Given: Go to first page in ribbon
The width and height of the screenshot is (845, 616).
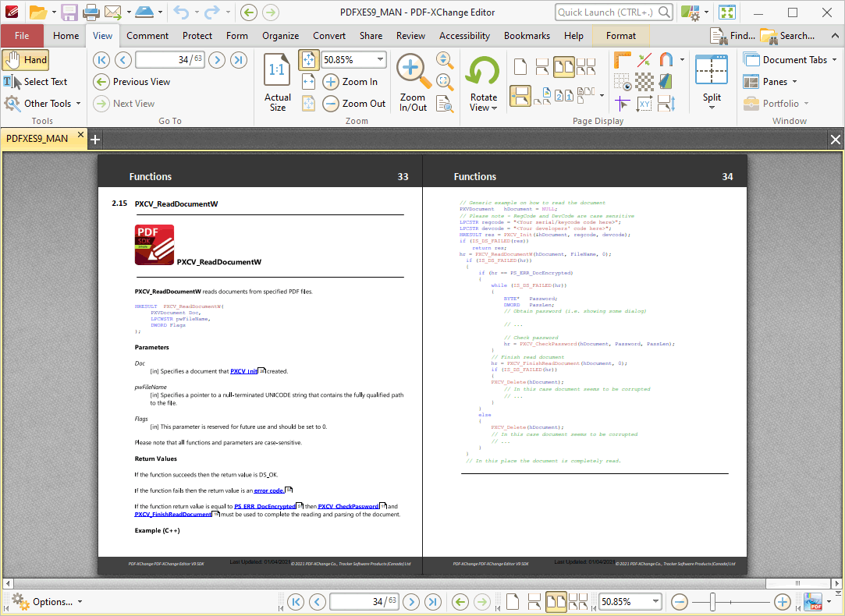Looking at the screenshot, I should [101, 60].
